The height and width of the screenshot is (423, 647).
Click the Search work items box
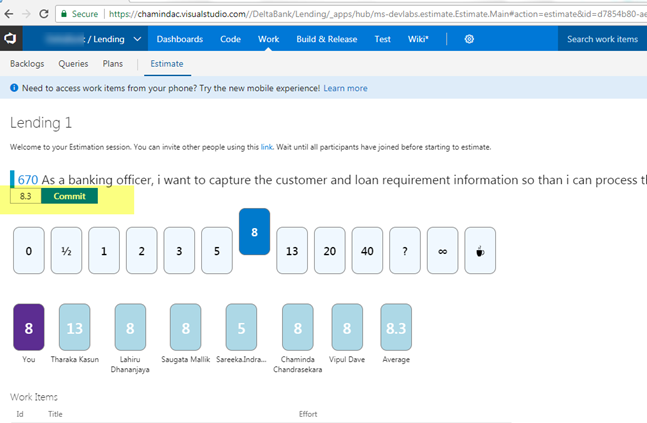tap(602, 39)
